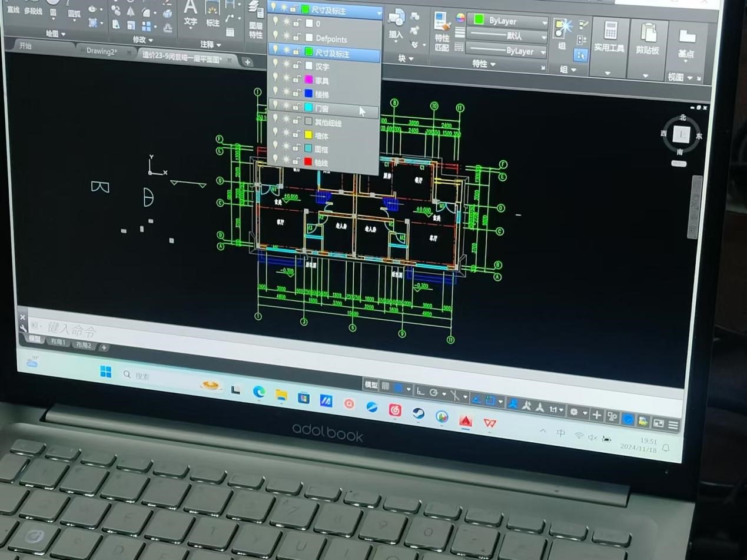Collapse the layer dropdown showing 尺寸及标注
The image size is (747, 560).
point(379,13)
